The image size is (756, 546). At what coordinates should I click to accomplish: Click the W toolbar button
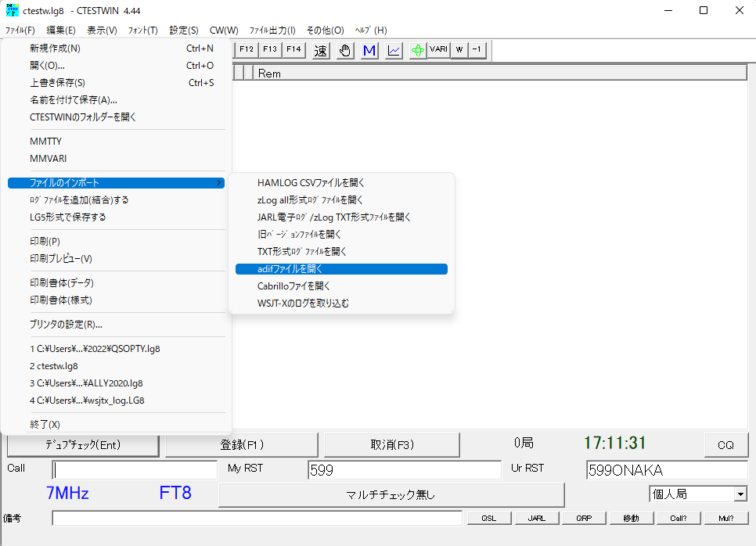(x=459, y=49)
